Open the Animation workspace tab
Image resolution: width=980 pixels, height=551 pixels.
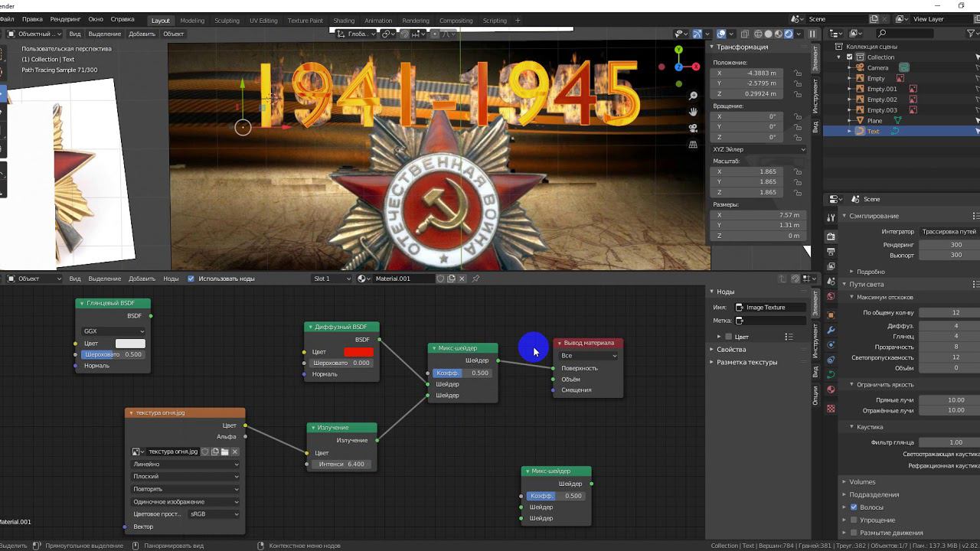(x=378, y=21)
